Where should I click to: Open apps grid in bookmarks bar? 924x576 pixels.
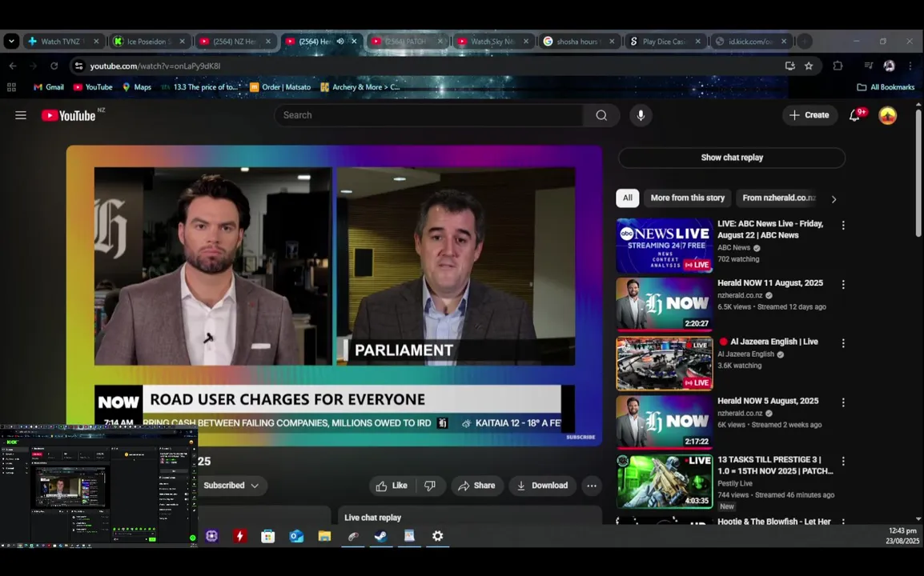(11, 87)
